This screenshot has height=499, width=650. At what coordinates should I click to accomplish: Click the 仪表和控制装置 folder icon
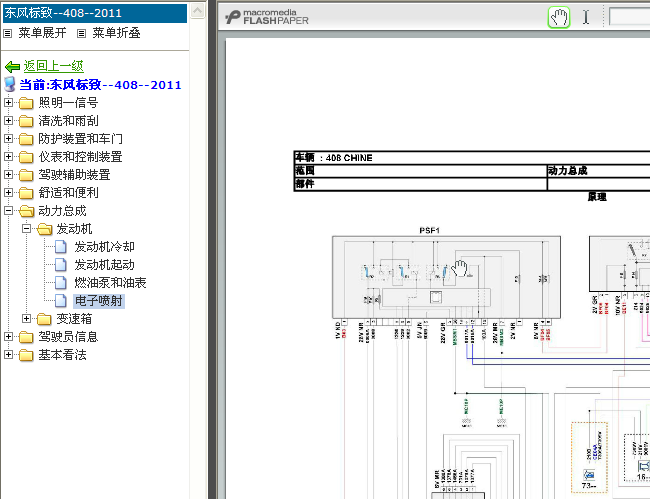pos(26,157)
